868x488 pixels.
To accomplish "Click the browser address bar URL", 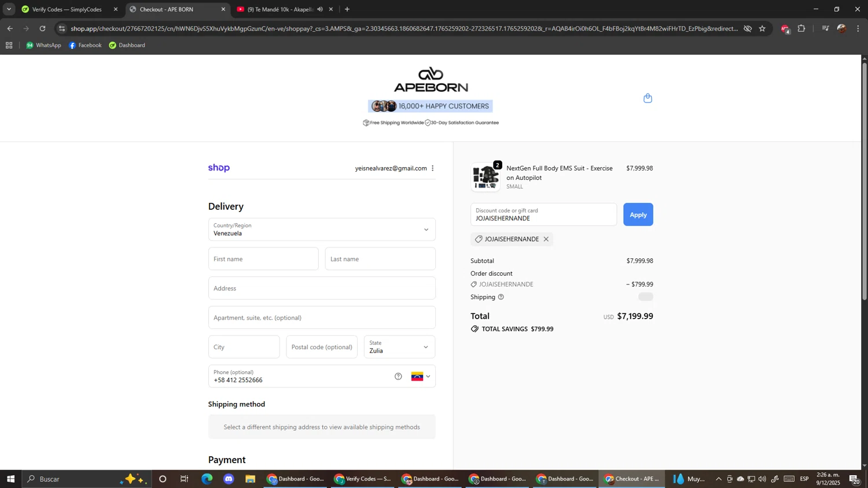I will coord(404,28).
